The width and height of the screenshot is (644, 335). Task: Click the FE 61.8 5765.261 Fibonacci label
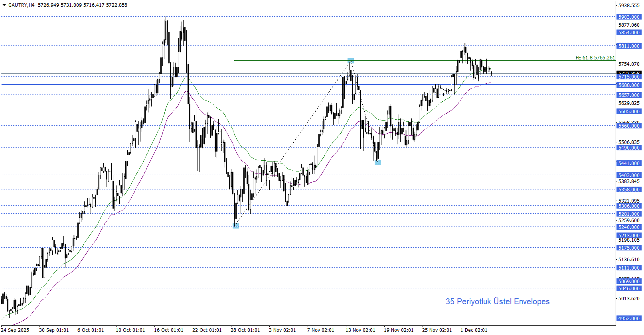click(x=595, y=58)
